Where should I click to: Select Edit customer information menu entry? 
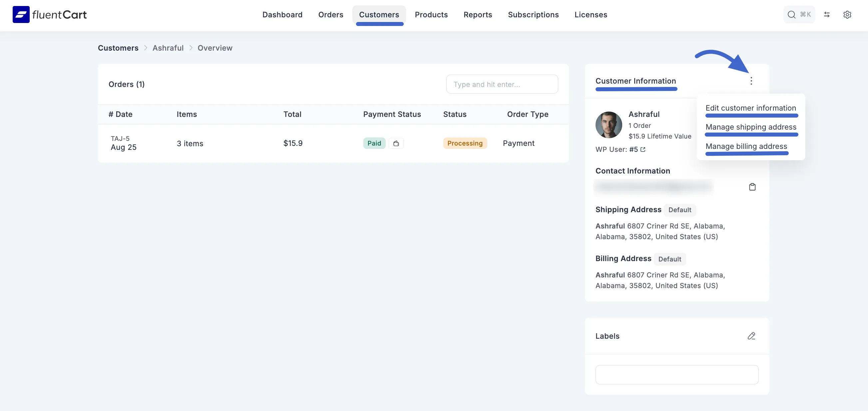pos(751,108)
